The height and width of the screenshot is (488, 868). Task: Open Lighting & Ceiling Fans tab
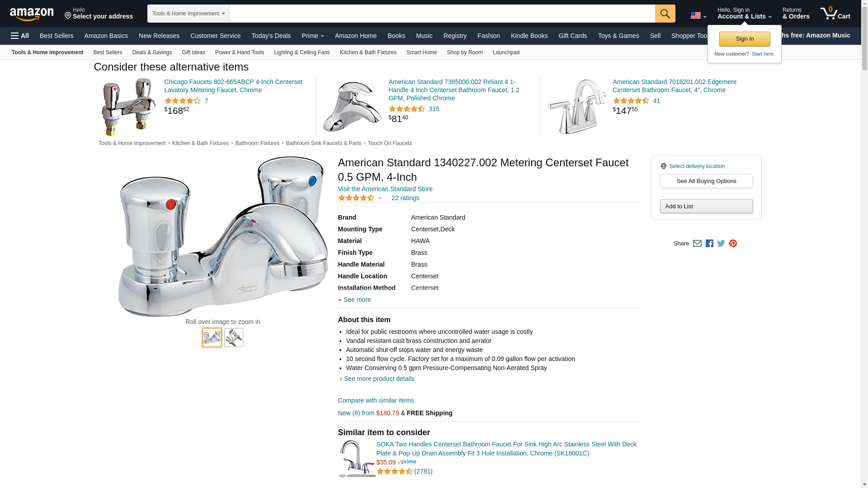[302, 52]
